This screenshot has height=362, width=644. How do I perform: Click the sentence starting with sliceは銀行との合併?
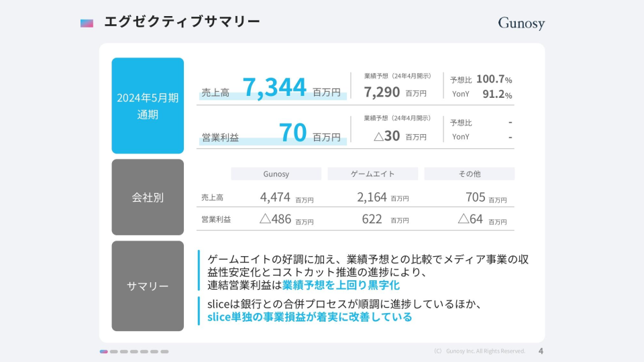(x=344, y=304)
